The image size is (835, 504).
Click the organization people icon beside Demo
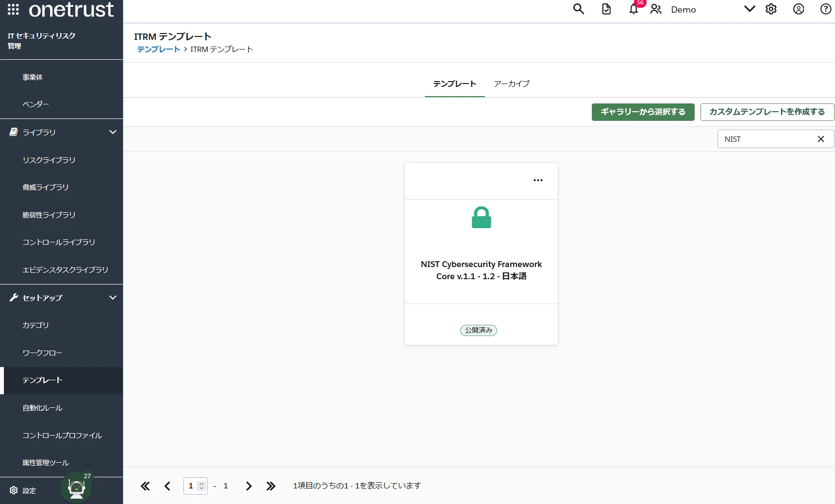(656, 9)
